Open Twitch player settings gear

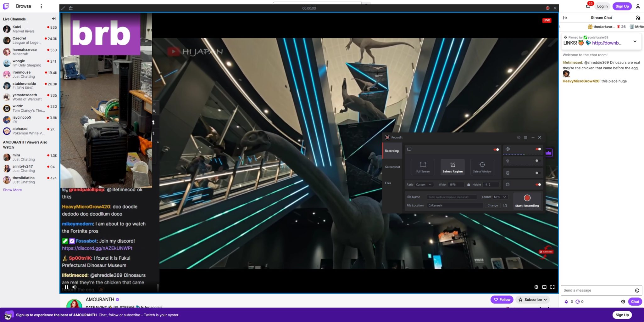(x=536, y=287)
